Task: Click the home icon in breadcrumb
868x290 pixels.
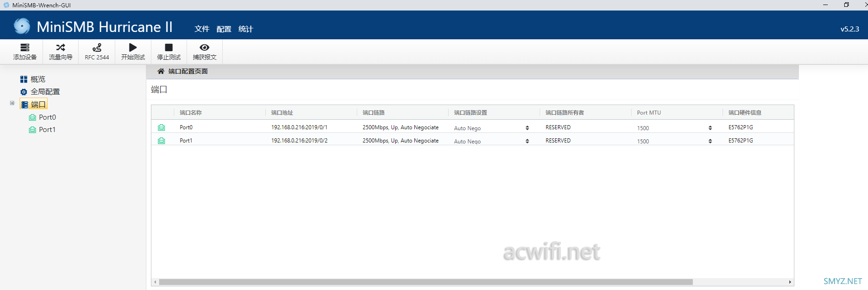Action: click(161, 71)
